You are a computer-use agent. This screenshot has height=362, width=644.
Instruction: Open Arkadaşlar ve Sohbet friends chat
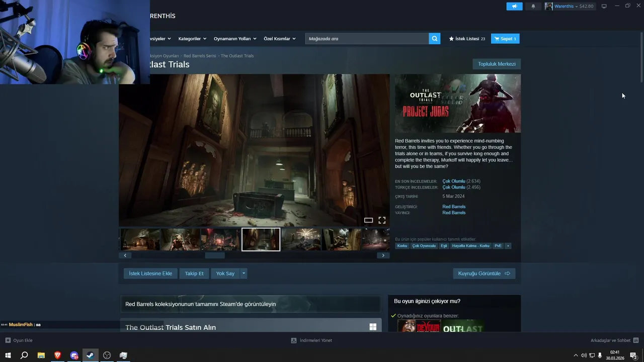click(614, 340)
